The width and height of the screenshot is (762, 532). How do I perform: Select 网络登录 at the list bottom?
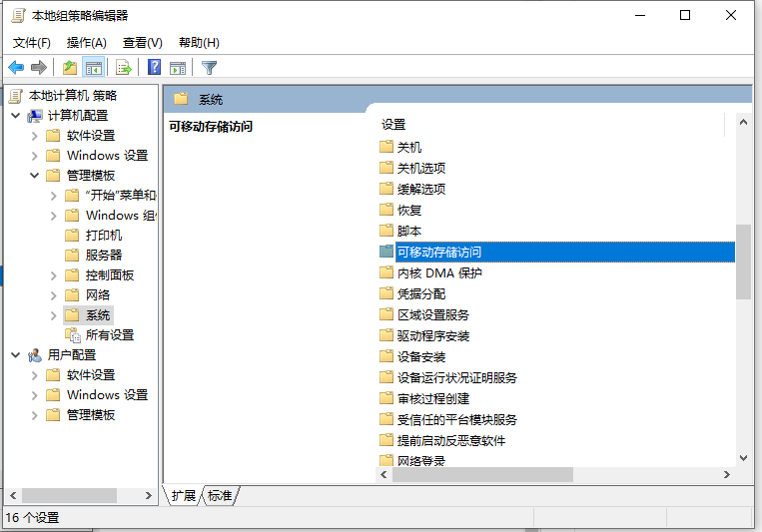pos(420,460)
